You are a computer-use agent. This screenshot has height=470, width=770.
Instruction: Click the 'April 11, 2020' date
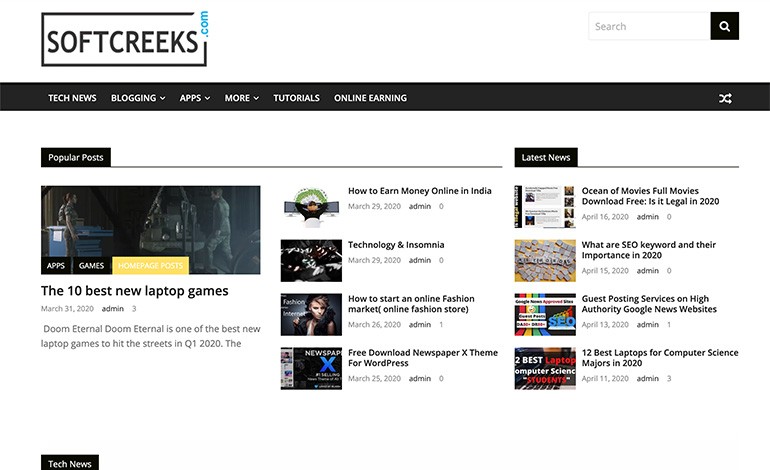[x=605, y=379]
